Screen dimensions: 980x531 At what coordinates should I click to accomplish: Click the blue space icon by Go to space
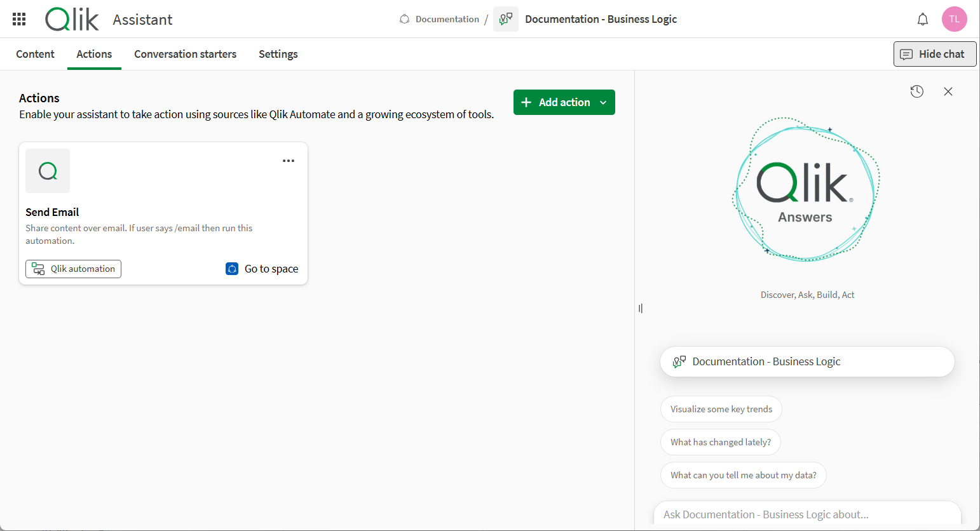click(232, 269)
